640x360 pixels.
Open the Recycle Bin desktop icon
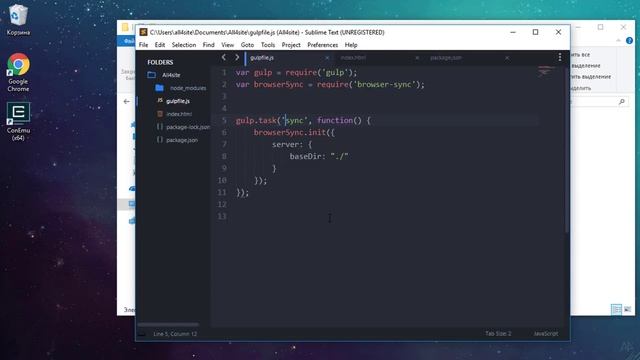coord(18,19)
